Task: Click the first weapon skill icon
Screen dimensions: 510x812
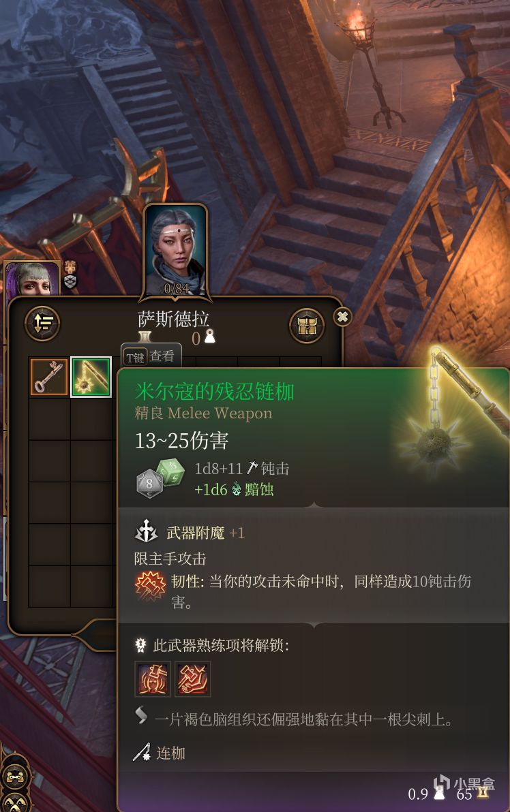Action: click(x=152, y=679)
